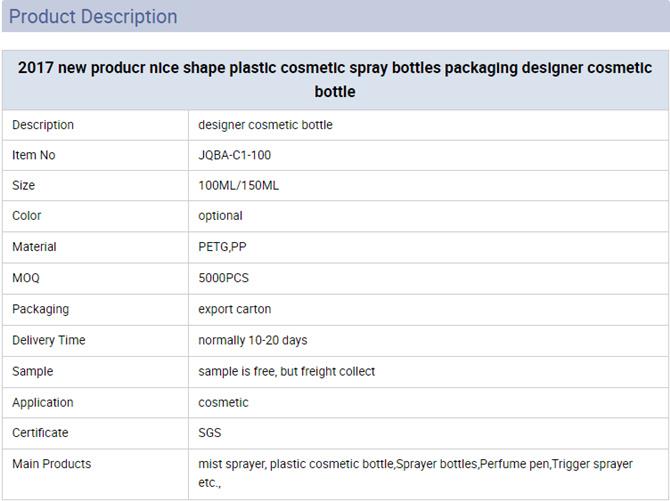Click the Delivery Time label
Image resolution: width=670 pixels, height=501 pixels.
[x=49, y=340]
